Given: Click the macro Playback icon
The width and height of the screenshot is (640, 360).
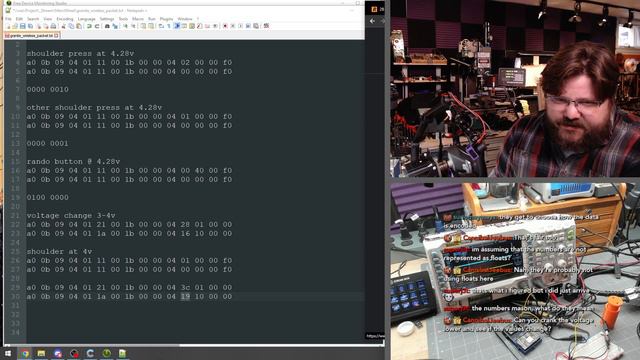Looking at the screenshot, I should [240, 26].
